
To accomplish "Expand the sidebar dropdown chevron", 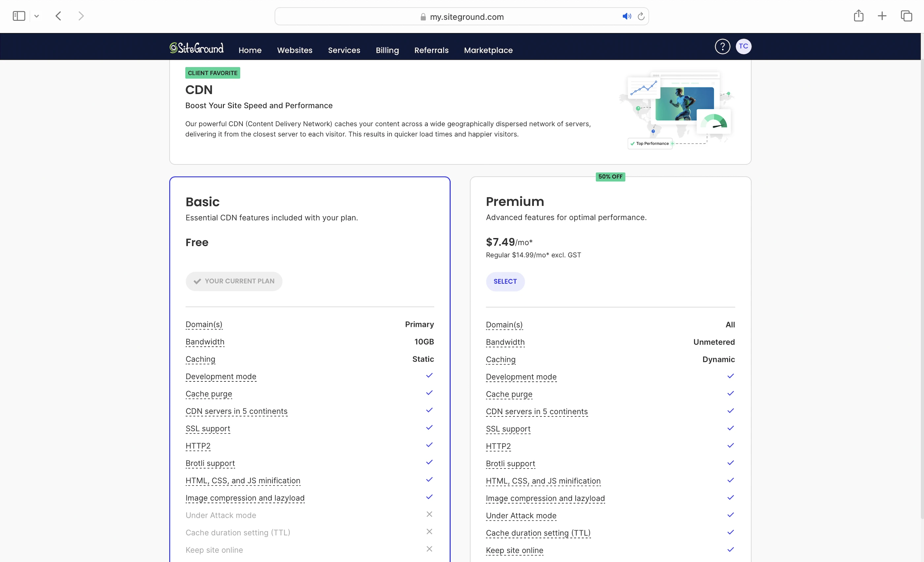I will tap(37, 16).
